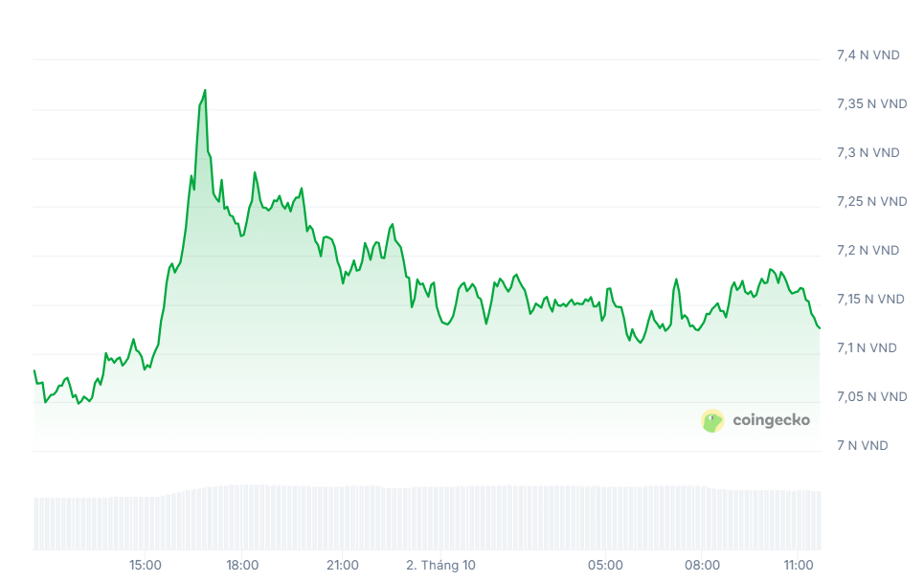Select the 7,2 N VND axis label
The height and width of the screenshot is (581, 924).
[x=868, y=250]
